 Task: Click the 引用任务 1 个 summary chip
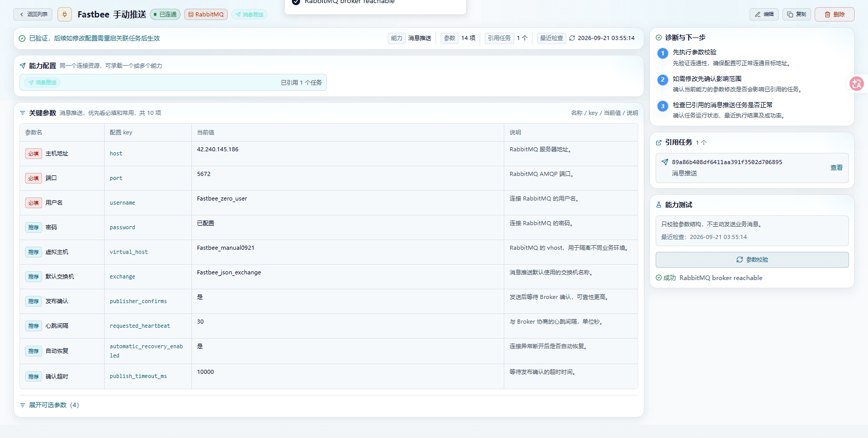point(507,38)
